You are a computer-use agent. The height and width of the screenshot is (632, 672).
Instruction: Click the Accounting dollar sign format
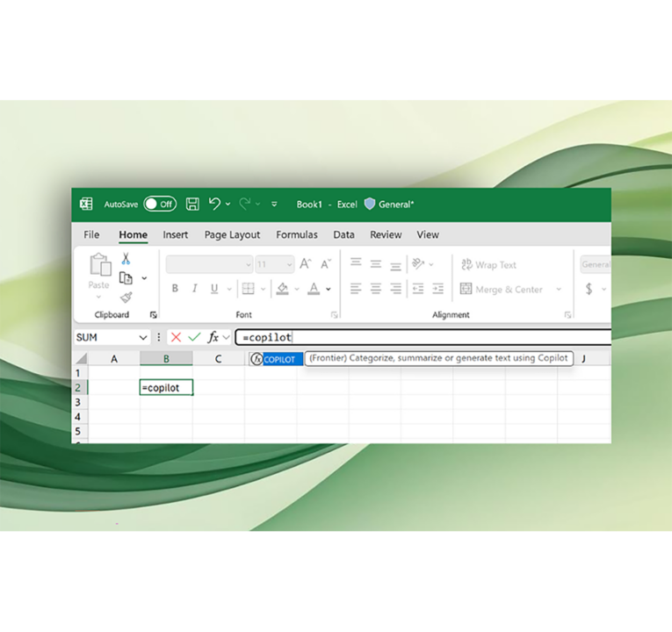point(589,289)
